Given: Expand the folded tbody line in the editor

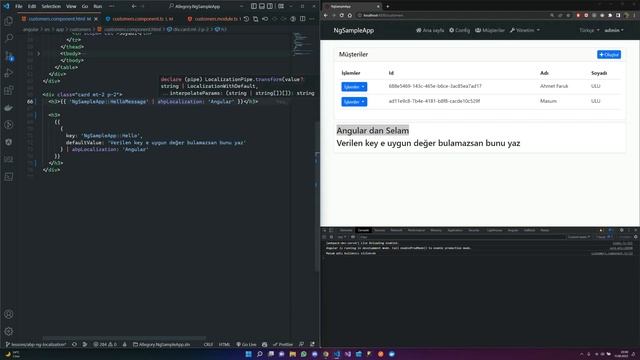Looking at the screenshot, I should [x=39, y=53].
